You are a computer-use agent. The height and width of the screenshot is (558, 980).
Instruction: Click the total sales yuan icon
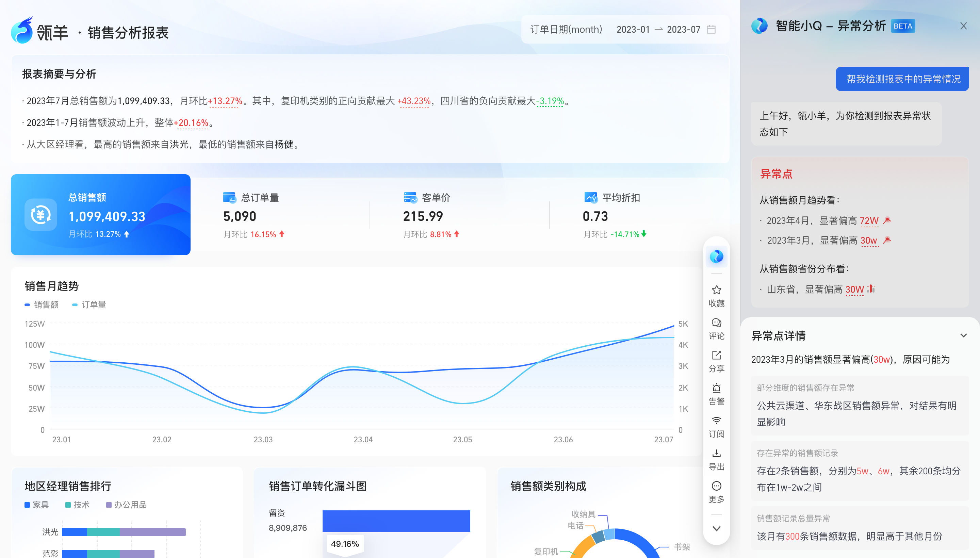tap(41, 215)
